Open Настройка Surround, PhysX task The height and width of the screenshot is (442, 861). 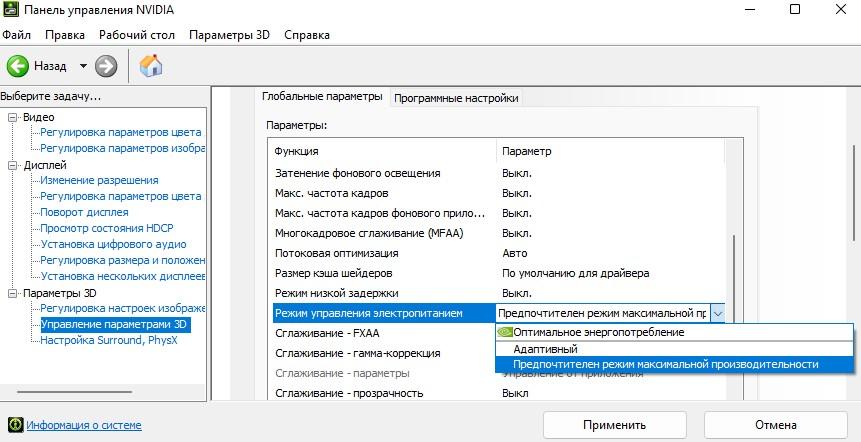click(109, 340)
